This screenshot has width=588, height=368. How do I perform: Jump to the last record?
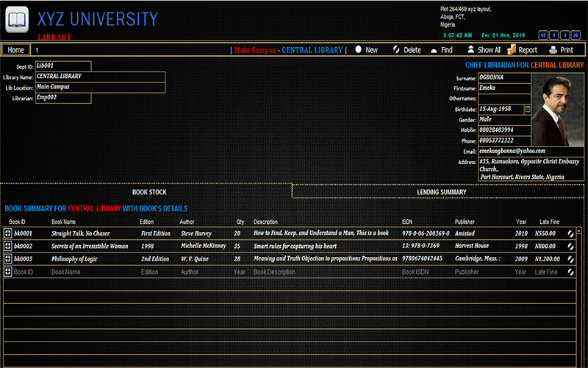576,35
